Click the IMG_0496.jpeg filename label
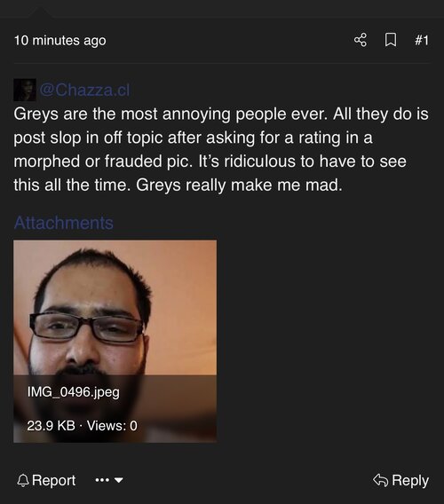The height and width of the screenshot is (504, 444). tap(74, 392)
